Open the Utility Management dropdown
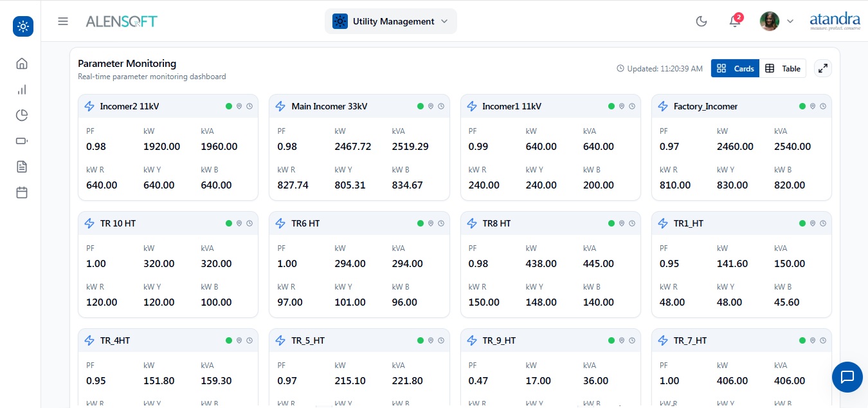Image resolution: width=868 pixels, height=408 pixels. pyautogui.click(x=390, y=21)
